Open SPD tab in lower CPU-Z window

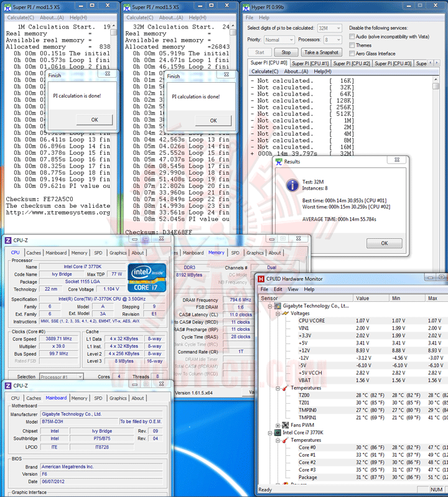[98, 399]
